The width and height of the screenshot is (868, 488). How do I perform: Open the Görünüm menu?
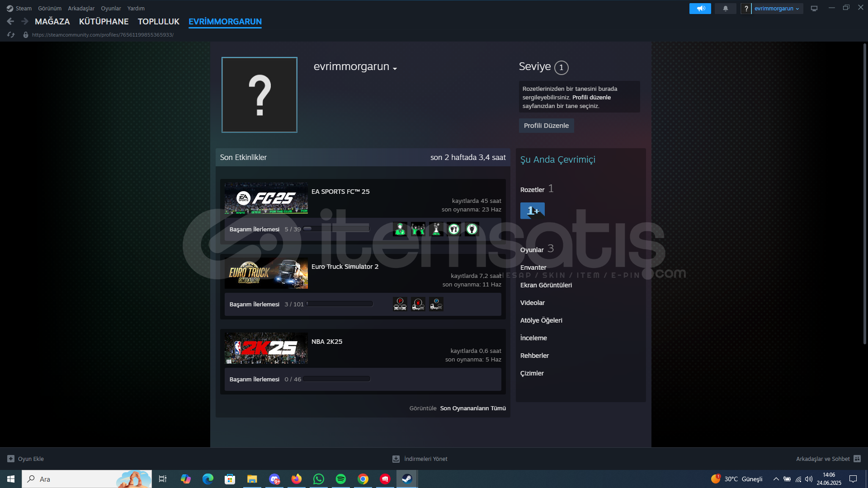(50, 8)
